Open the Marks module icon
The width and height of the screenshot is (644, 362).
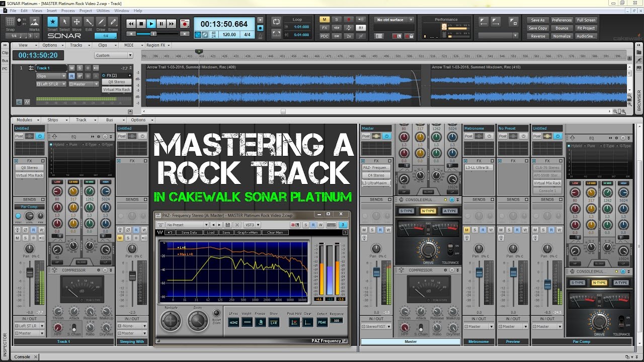[x=34, y=22]
